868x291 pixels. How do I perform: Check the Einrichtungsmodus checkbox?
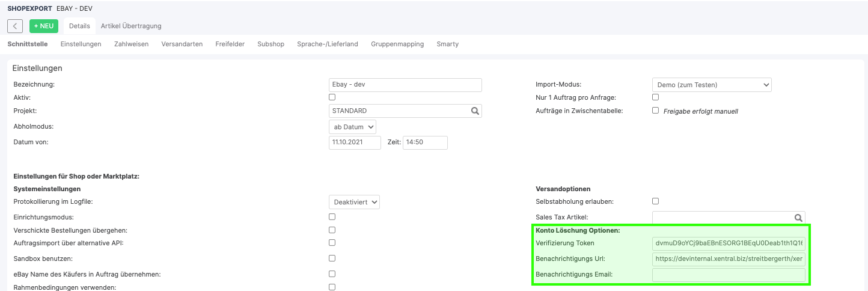click(332, 216)
